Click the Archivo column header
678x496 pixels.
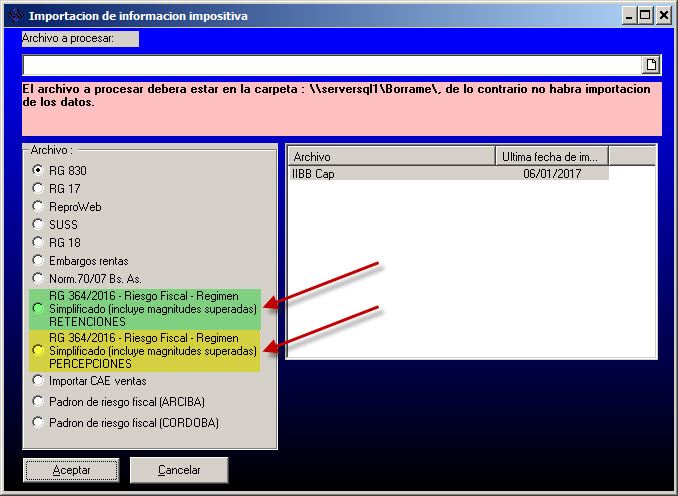point(390,156)
